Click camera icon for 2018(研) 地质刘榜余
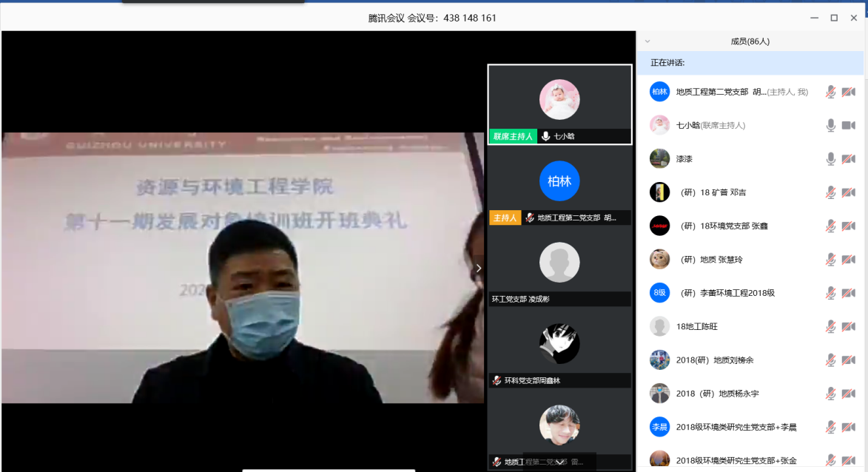The height and width of the screenshot is (472, 868). coord(848,360)
